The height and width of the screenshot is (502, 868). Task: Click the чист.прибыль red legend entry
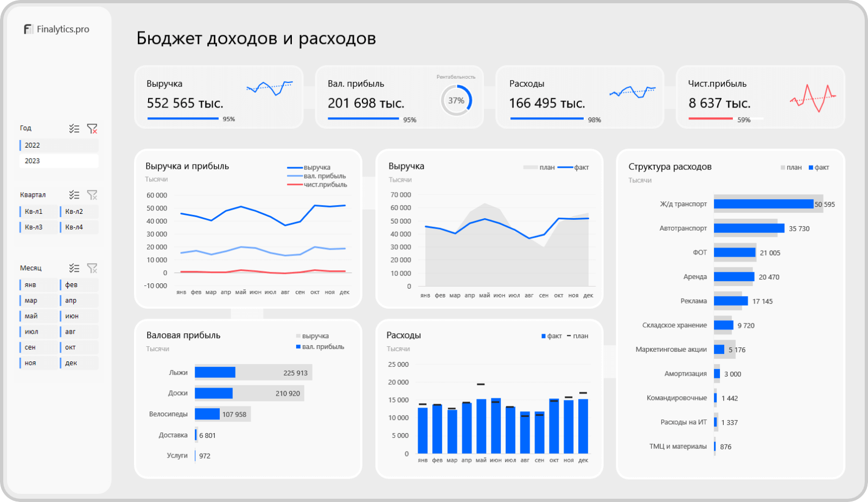coord(317,185)
